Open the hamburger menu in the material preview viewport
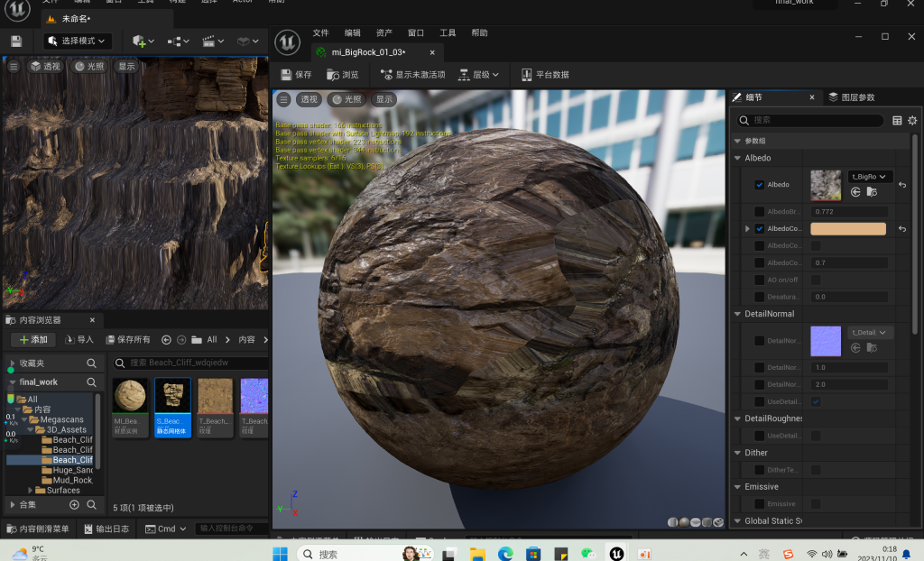Image resolution: width=924 pixels, height=561 pixels. [x=284, y=99]
